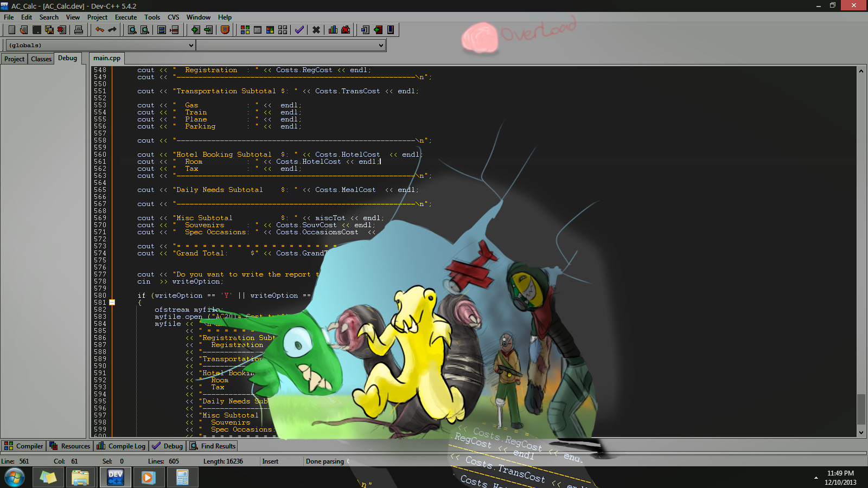The width and height of the screenshot is (868, 488).
Task: Open Find with magnifier icon
Action: (x=132, y=30)
